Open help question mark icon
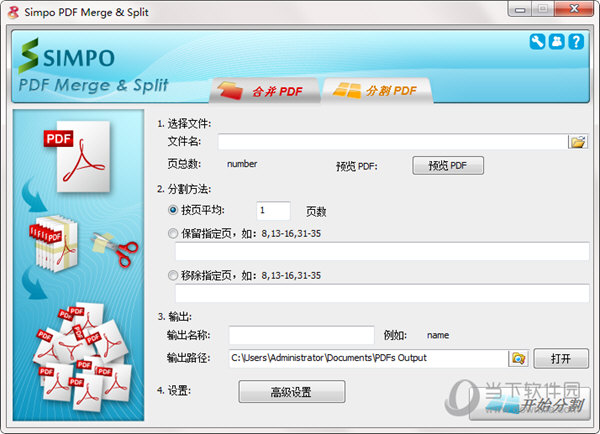600x434 pixels. (x=576, y=41)
